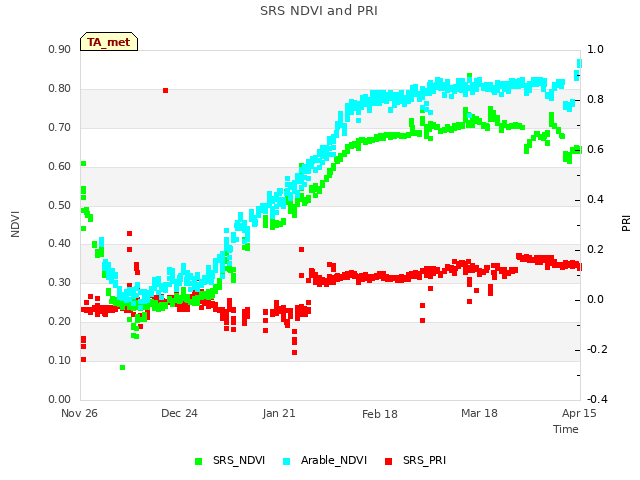Screen dimensions: 640x480
Task: Click the chart title SRS NDVI and PRI
Action: (319, 11)
